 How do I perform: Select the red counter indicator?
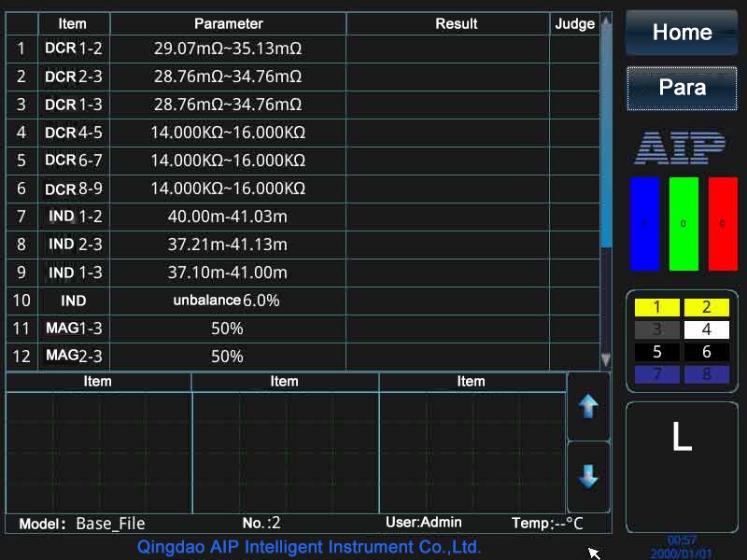pos(721,224)
